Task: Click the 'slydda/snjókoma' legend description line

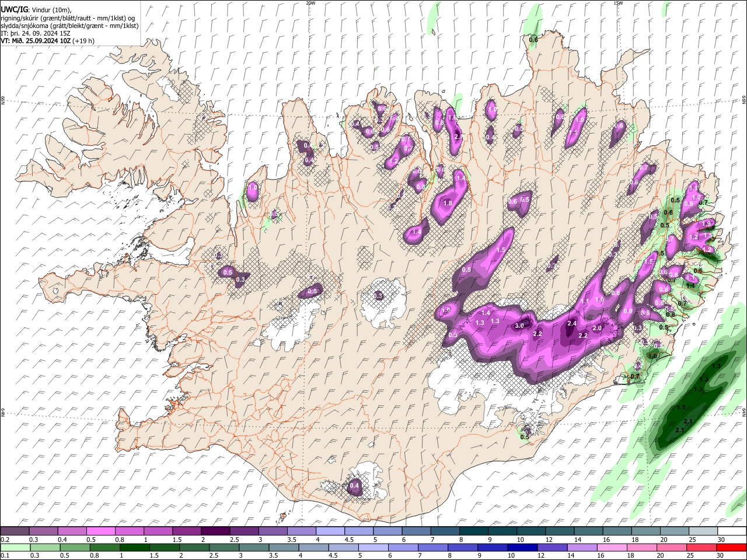Action: pyautogui.click(x=69, y=26)
